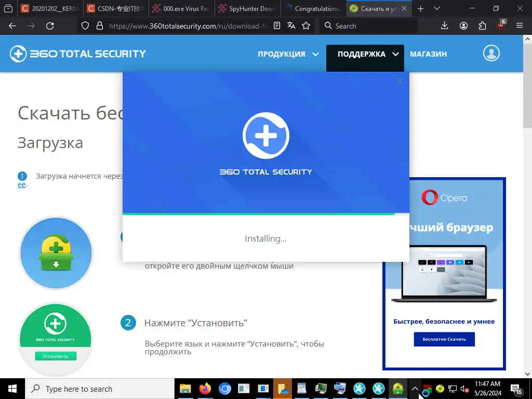Open the taskbar clock and date
The image size is (532, 399).
pyautogui.click(x=487, y=389)
